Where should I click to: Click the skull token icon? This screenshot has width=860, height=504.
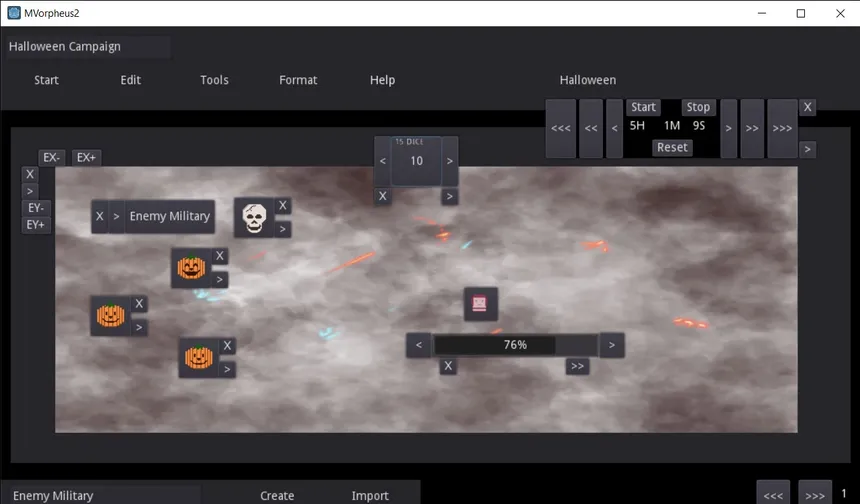tap(254, 218)
